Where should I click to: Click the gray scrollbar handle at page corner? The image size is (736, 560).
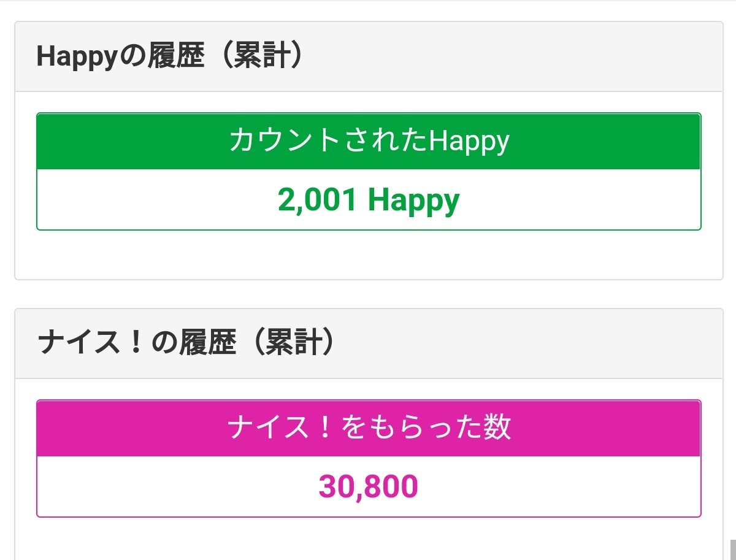click(x=732, y=550)
